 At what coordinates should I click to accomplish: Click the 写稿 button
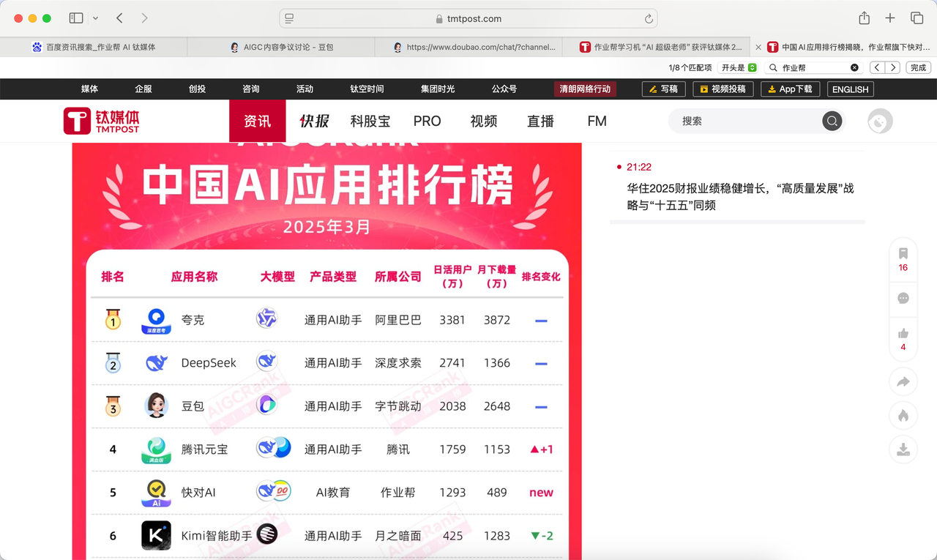pyautogui.click(x=663, y=89)
